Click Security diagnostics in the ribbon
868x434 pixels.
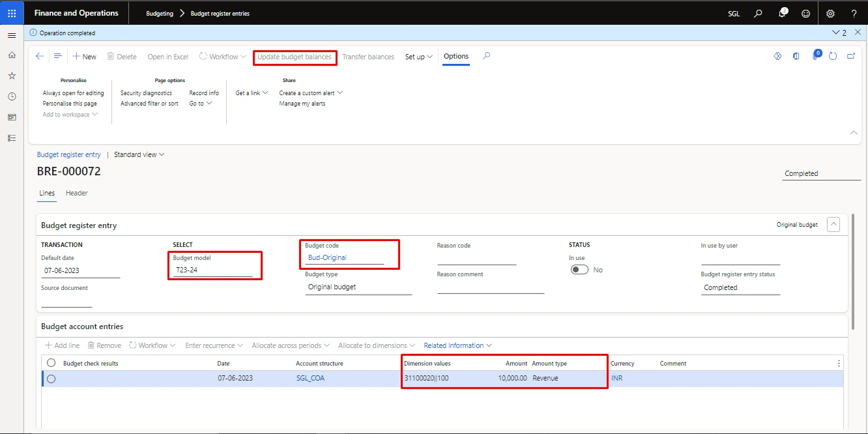[146, 93]
